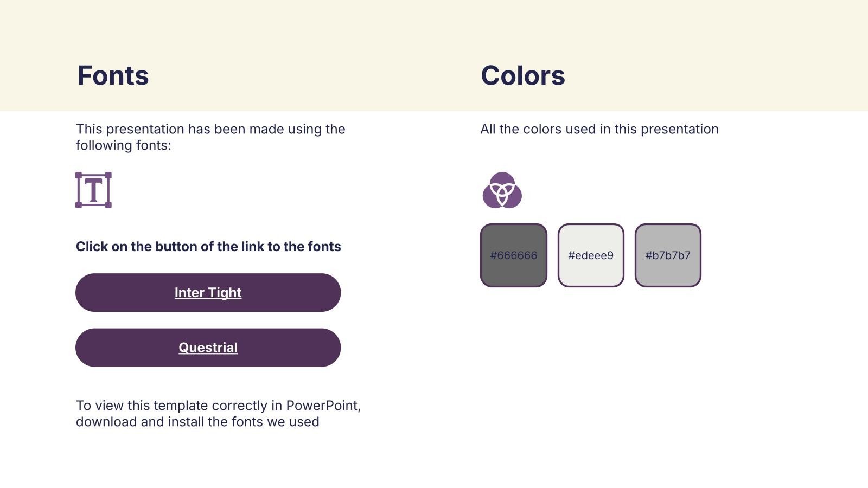Click the word 'PowerPoint' in the bottom note

(322, 406)
